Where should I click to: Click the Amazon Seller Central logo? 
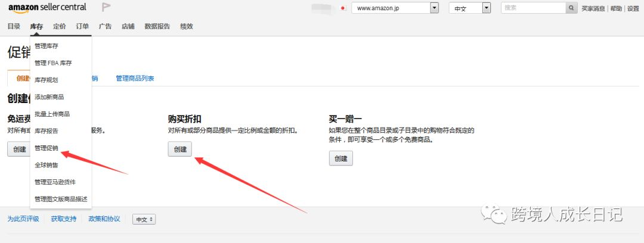point(47,7)
